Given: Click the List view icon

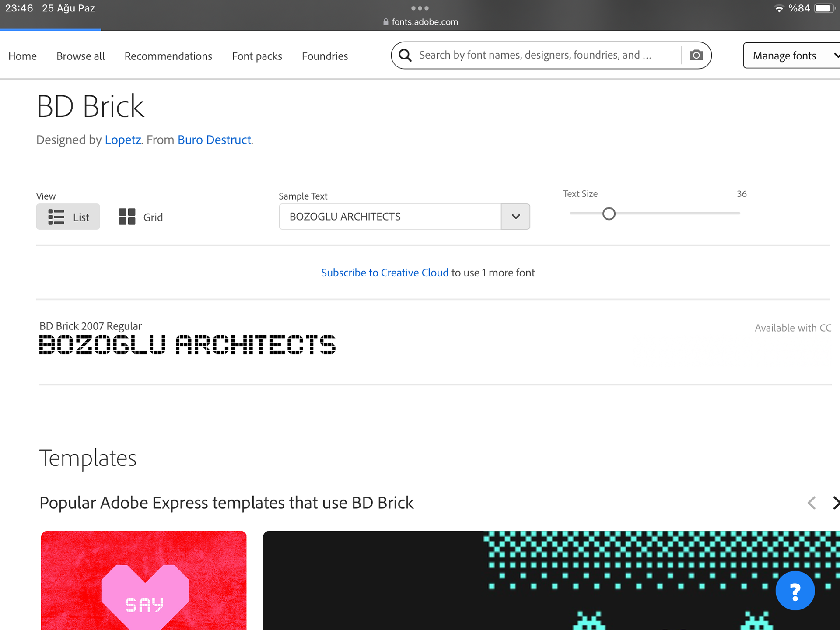Looking at the screenshot, I should coord(56,217).
